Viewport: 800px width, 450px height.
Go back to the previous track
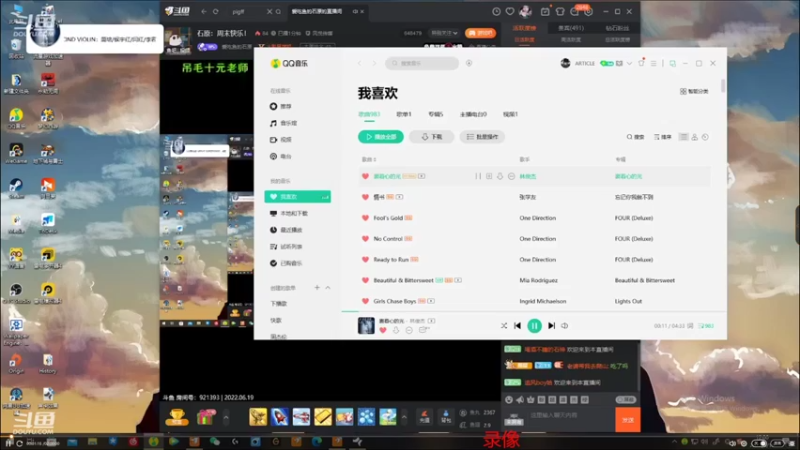point(517,326)
